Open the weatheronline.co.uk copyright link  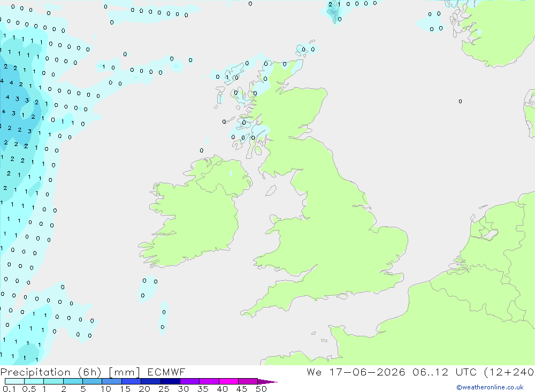pos(490,387)
